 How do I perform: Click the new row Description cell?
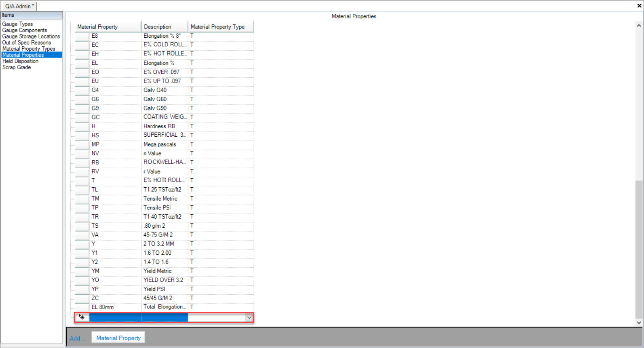tap(165, 318)
